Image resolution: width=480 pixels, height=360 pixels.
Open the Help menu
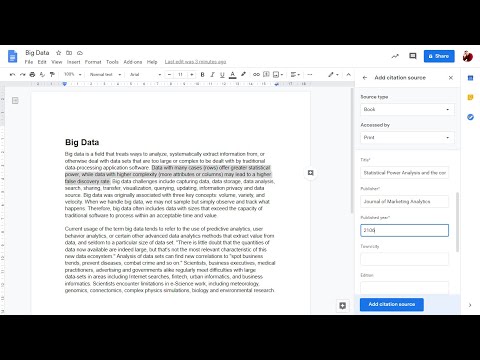pyautogui.click(x=152, y=62)
